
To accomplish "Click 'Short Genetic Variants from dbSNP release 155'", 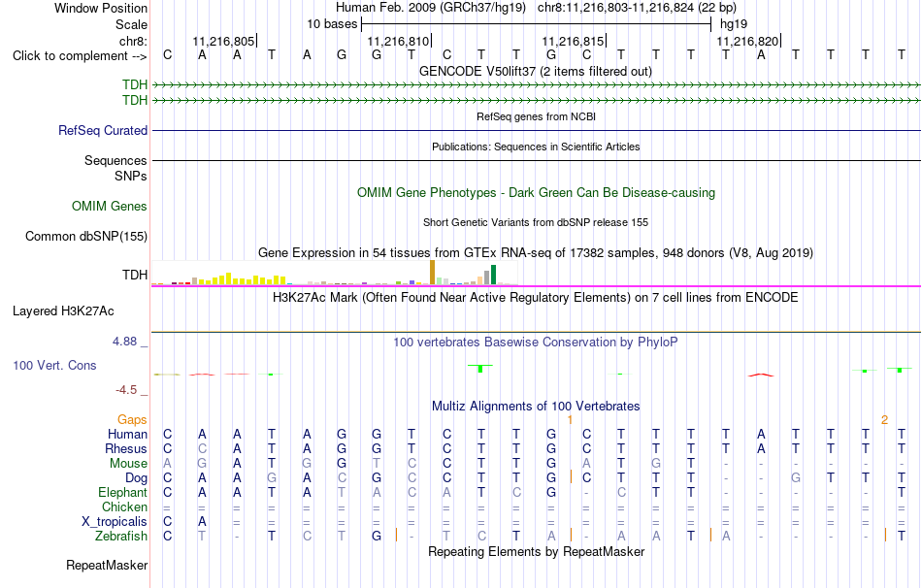I will (x=536, y=223).
